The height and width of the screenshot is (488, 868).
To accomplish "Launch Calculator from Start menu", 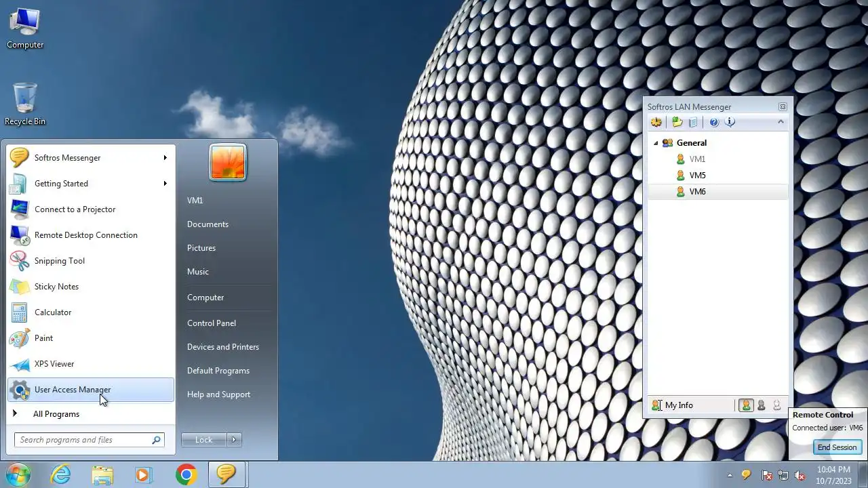I will 91,312.
